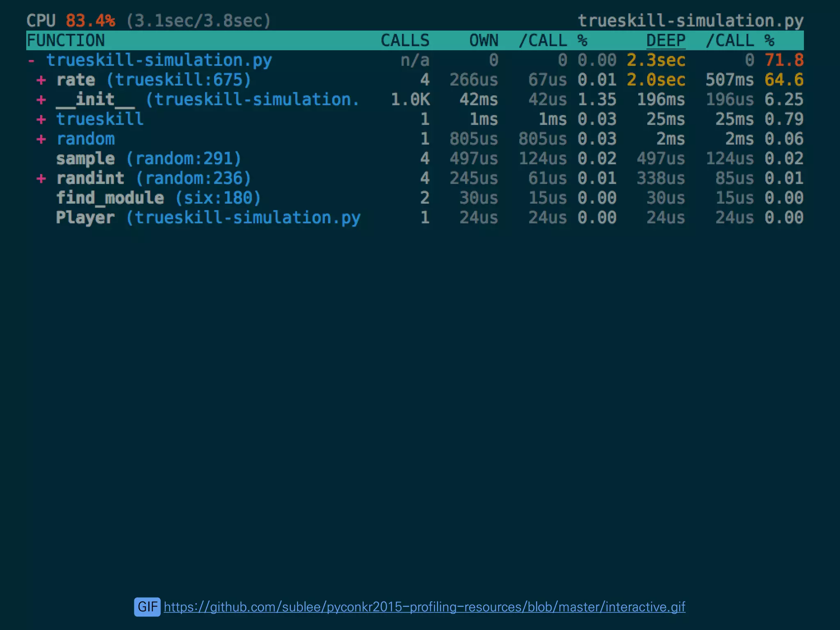This screenshot has width=840, height=630.
Task: Click the 6.25 deep percent value
Action: (784, 100)
